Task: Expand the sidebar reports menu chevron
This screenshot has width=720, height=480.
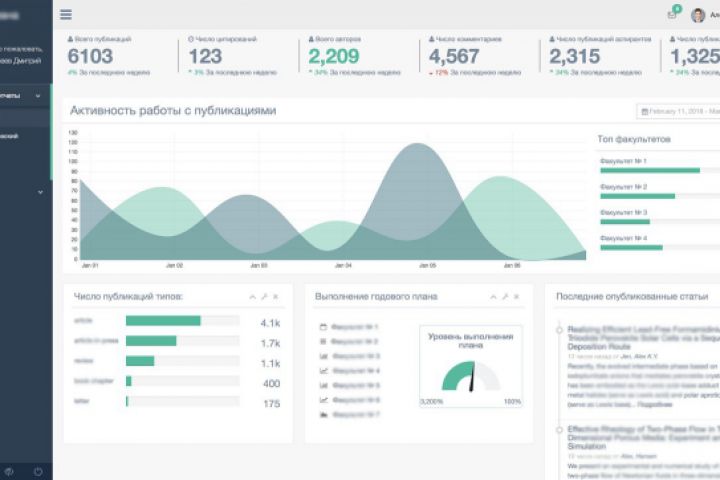Action: click(38, 96)
